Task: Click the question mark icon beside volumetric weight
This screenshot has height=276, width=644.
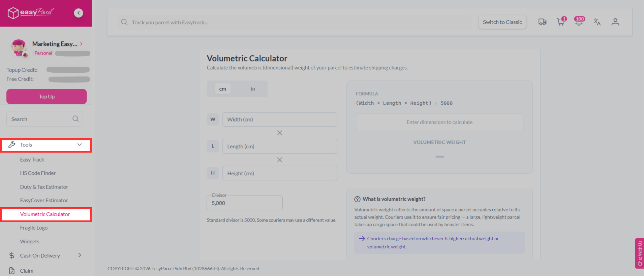Action: (358, 199)
